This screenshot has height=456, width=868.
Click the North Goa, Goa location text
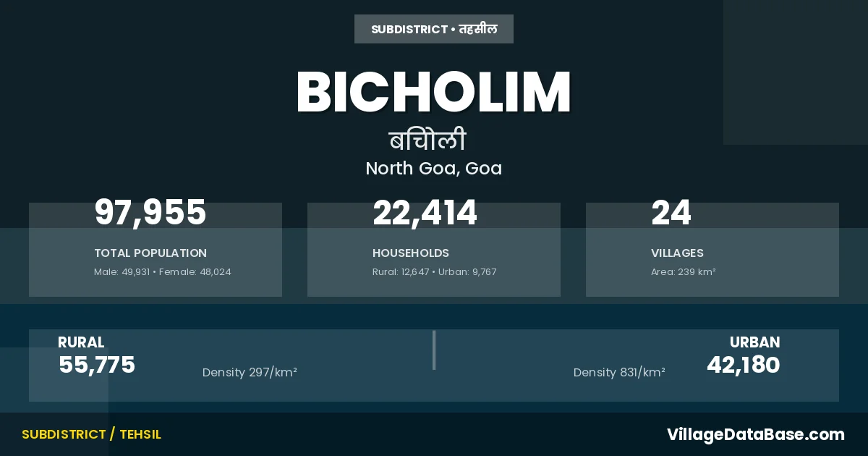tap(433, 169)
